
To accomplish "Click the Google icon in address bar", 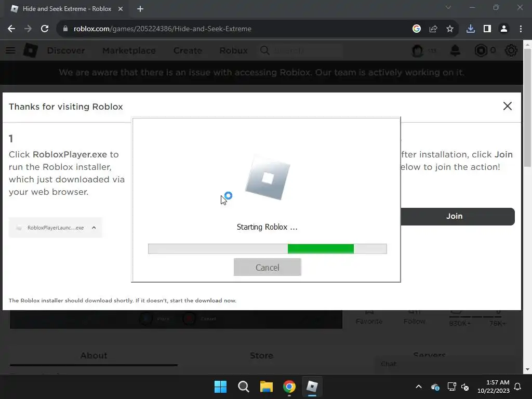I will pos(417,29).
